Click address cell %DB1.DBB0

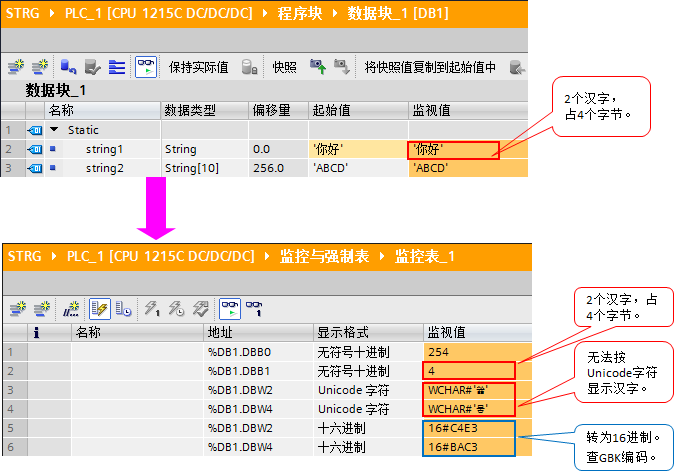pyautogui.click(x=258, y=352)
